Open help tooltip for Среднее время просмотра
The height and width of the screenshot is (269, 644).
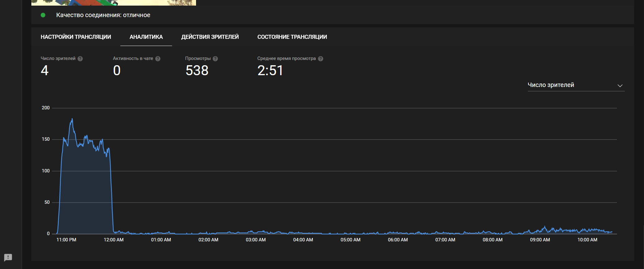321,59
